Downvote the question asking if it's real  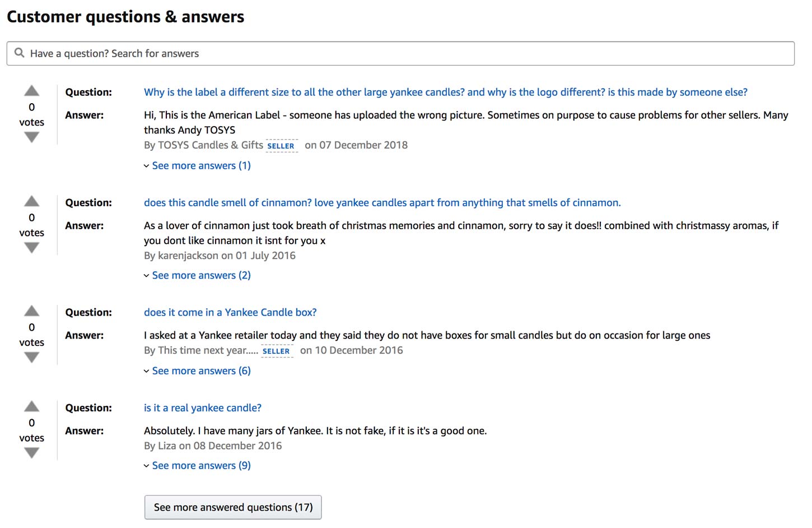(x=31, y=452)
